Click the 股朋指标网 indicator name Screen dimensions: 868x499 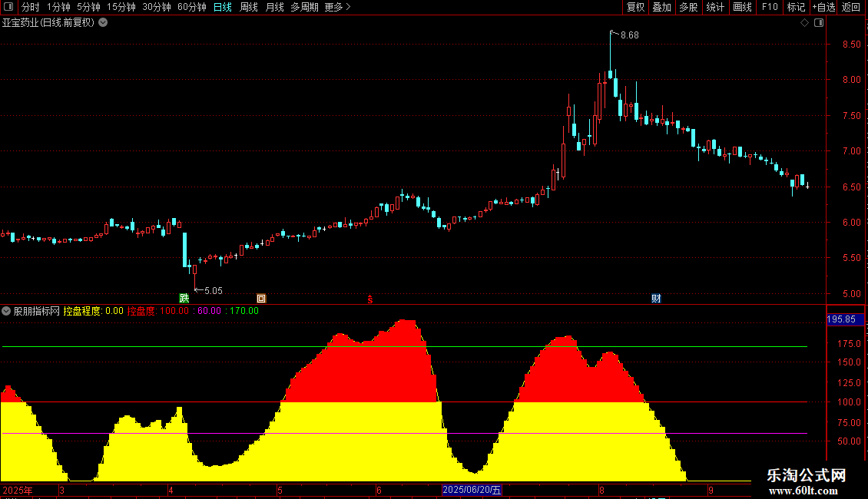37,311
